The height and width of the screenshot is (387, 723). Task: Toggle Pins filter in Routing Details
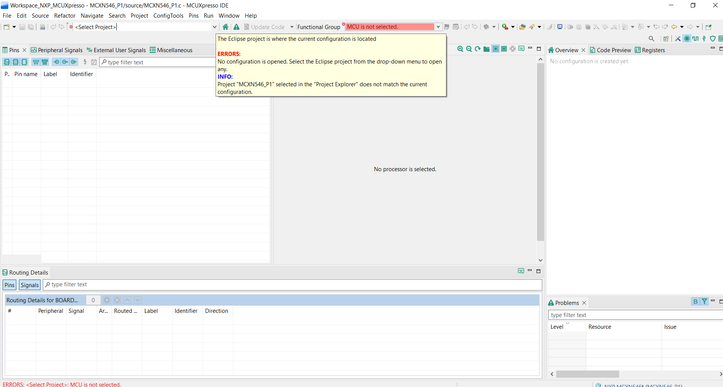pyautogui.click(x=9, y=285)
